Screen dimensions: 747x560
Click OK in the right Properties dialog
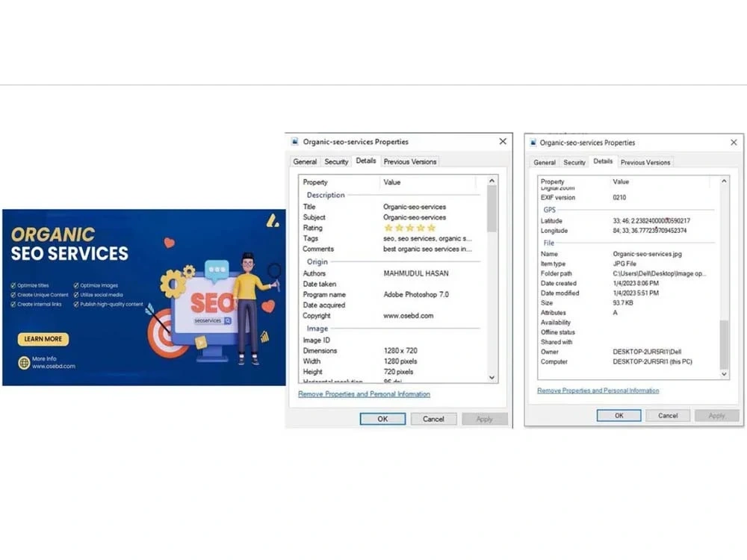point(619,415)
